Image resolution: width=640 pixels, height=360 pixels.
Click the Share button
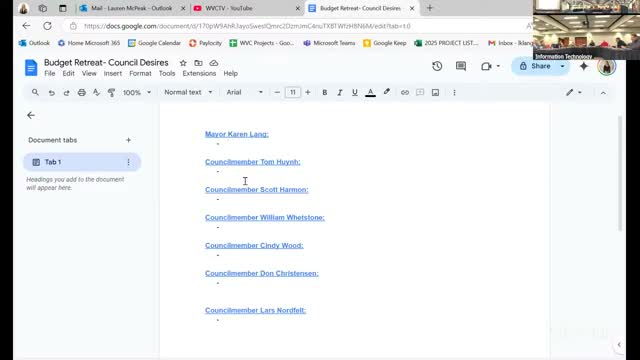(x=535, y=66)
